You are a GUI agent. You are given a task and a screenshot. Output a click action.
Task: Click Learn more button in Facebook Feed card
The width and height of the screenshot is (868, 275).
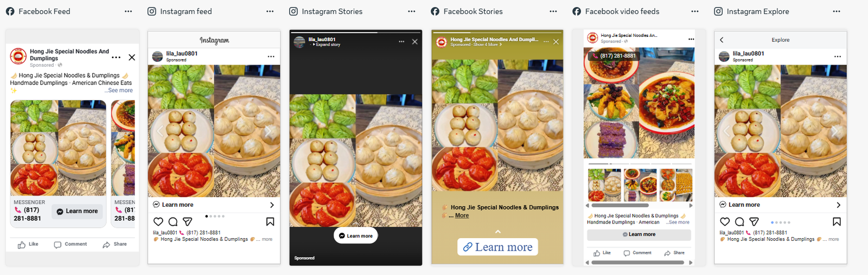77,211
